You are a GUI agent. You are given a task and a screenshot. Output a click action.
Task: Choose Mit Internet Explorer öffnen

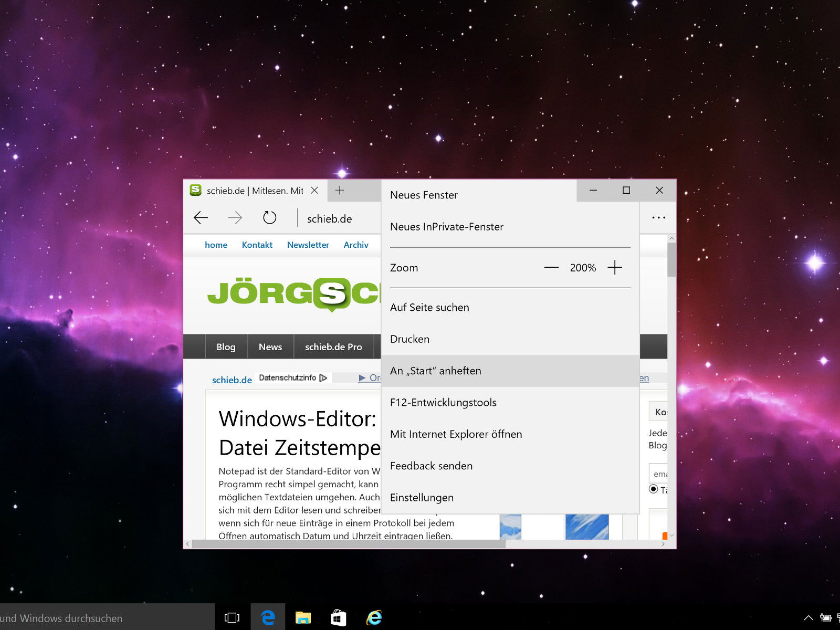point(510,434)
